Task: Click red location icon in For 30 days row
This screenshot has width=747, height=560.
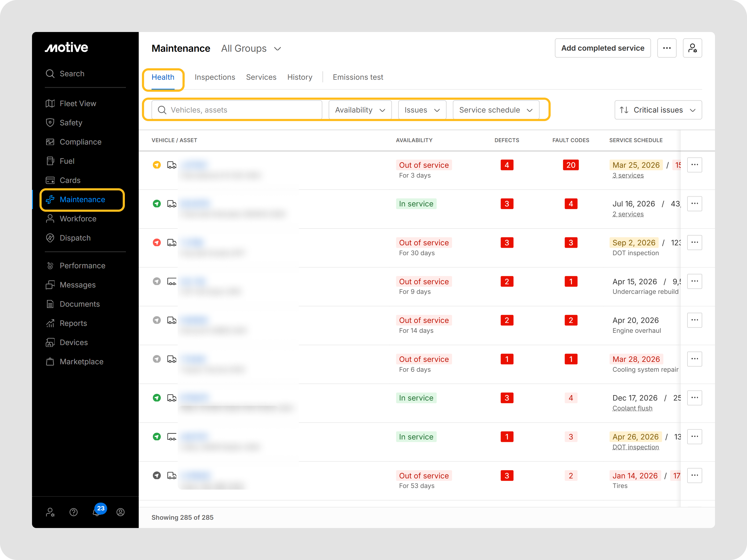Action: click(x=157, y=243)
